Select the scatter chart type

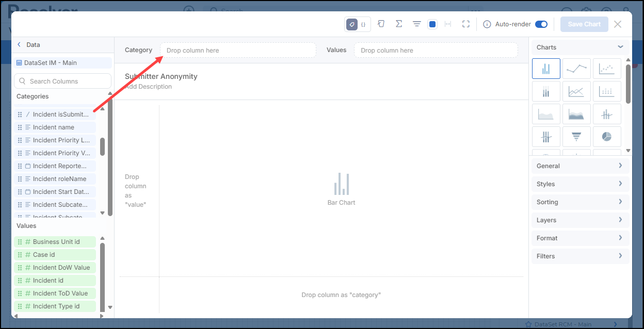pyautogui.click(x=607, y=69)
